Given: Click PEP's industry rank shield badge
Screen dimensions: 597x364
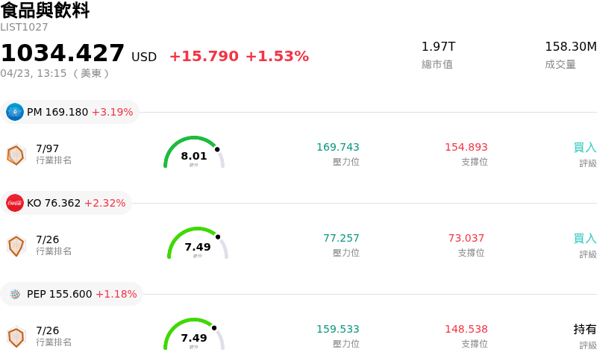Looking at the screenshot, I should (16, 336).
